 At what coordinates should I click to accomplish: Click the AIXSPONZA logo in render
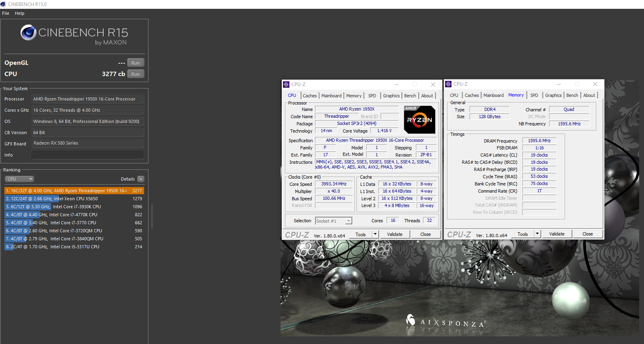[446, 321]
